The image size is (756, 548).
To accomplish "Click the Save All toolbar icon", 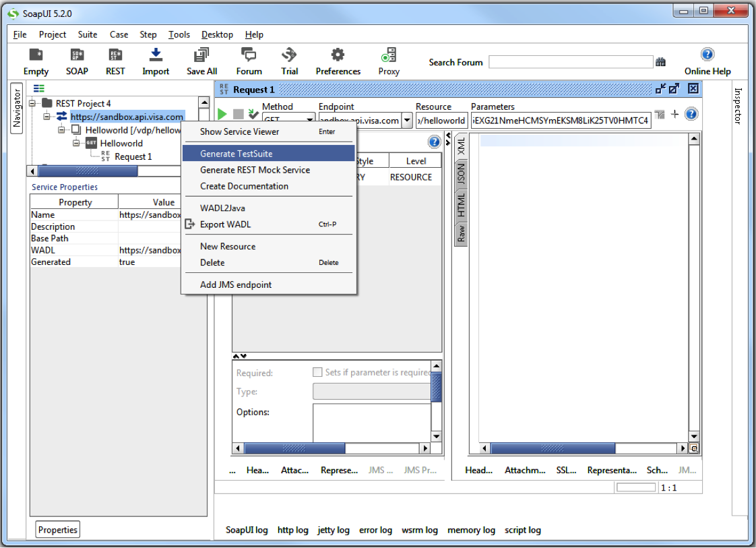I will pyautogui.click(x=201, y=55).
